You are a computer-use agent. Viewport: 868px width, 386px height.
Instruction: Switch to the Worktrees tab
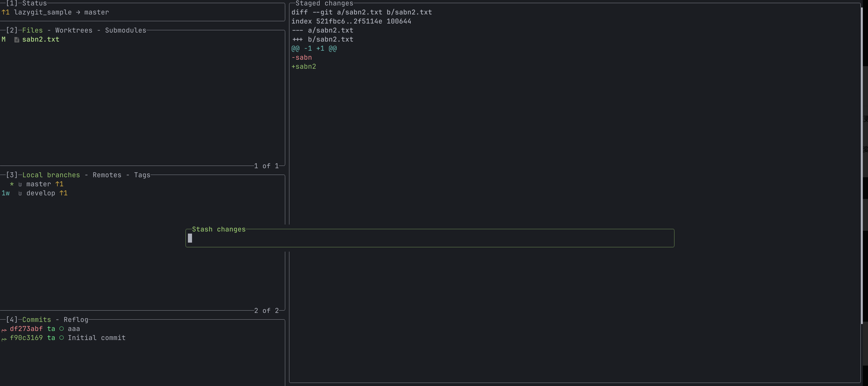[x=73, y=30]
